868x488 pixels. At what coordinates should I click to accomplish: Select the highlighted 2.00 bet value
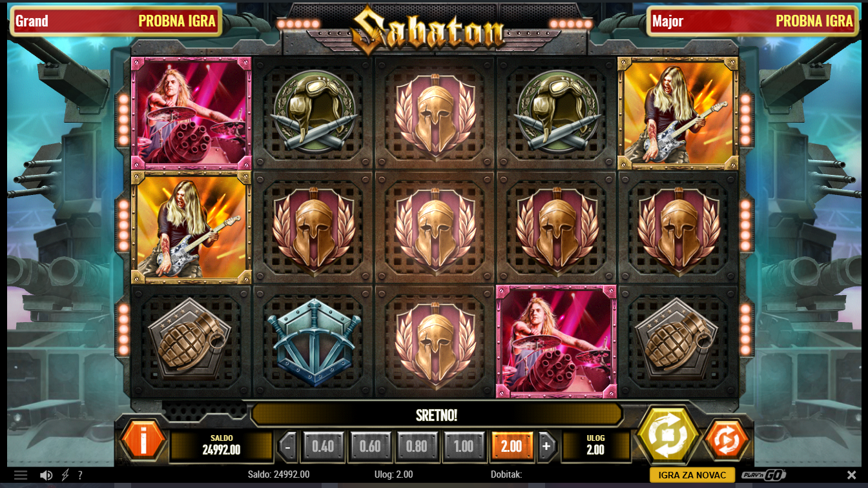point(512,446)
